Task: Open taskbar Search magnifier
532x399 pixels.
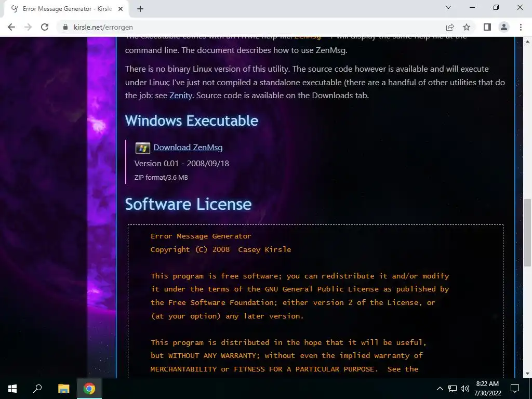Action: pos(37,389)
